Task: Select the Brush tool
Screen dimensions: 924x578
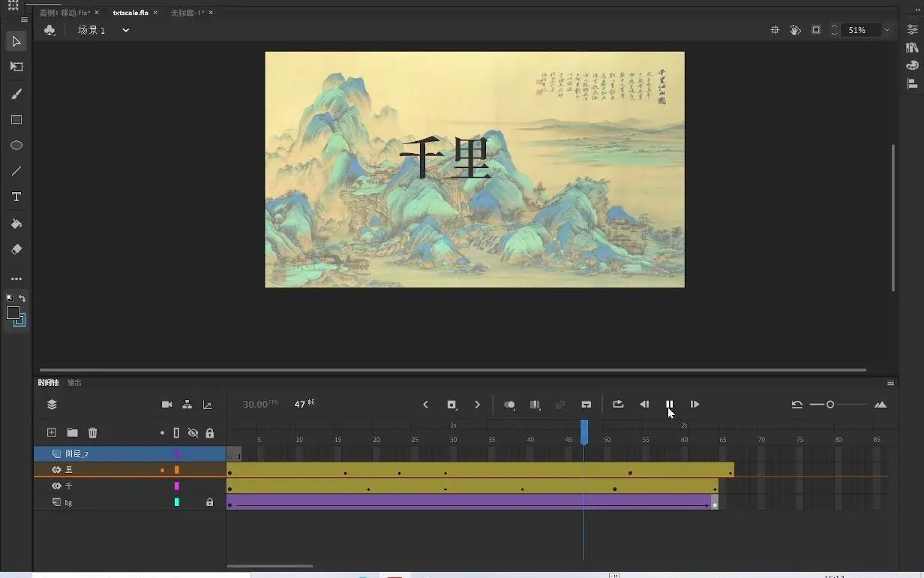Action: [16, 94]
